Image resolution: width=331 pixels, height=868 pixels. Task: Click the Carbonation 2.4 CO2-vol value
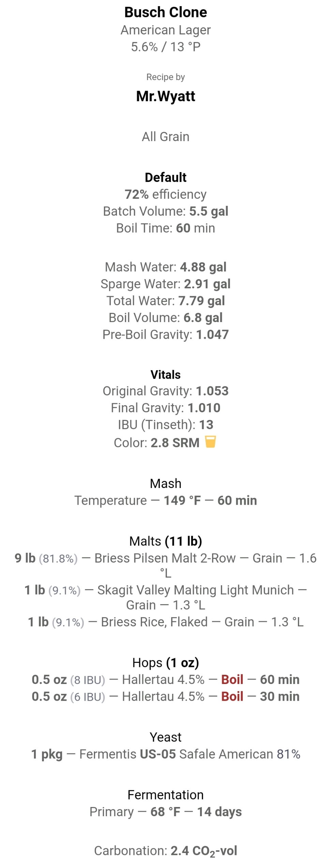click(204, 851)
